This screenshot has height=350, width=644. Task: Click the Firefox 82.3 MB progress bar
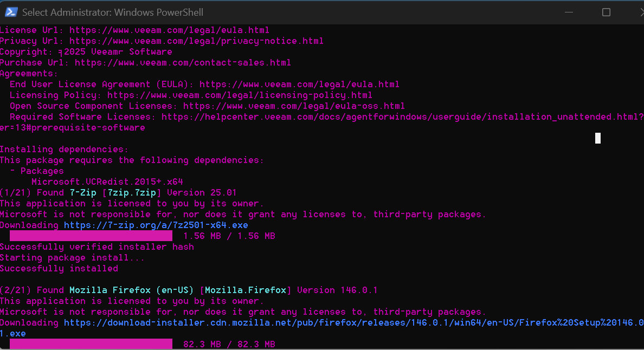(91, 344)
